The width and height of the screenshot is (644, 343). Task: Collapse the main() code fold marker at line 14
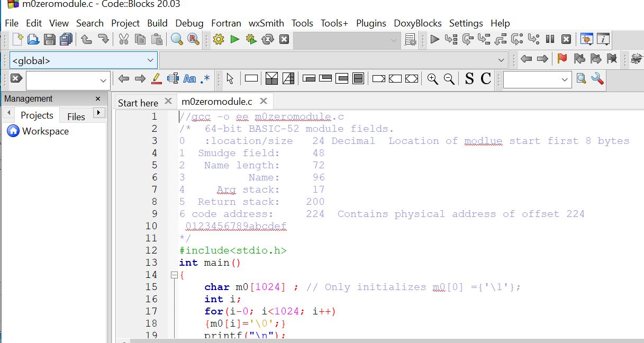[x=174, y=275]
